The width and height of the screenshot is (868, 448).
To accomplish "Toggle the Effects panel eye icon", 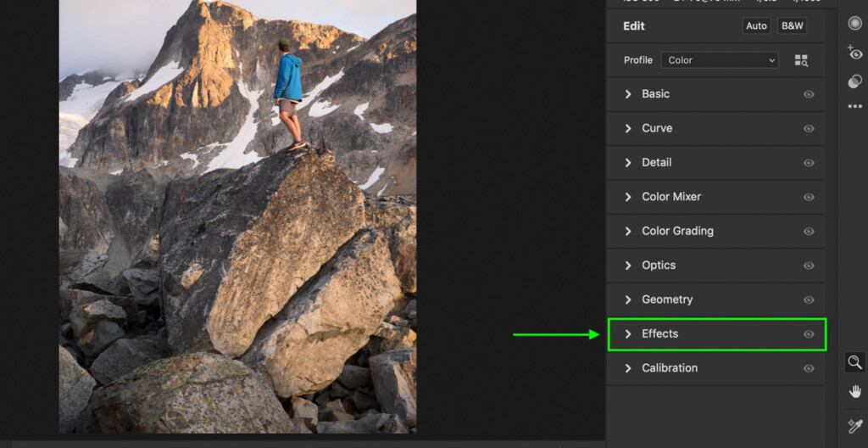I will tap(809, 333).
